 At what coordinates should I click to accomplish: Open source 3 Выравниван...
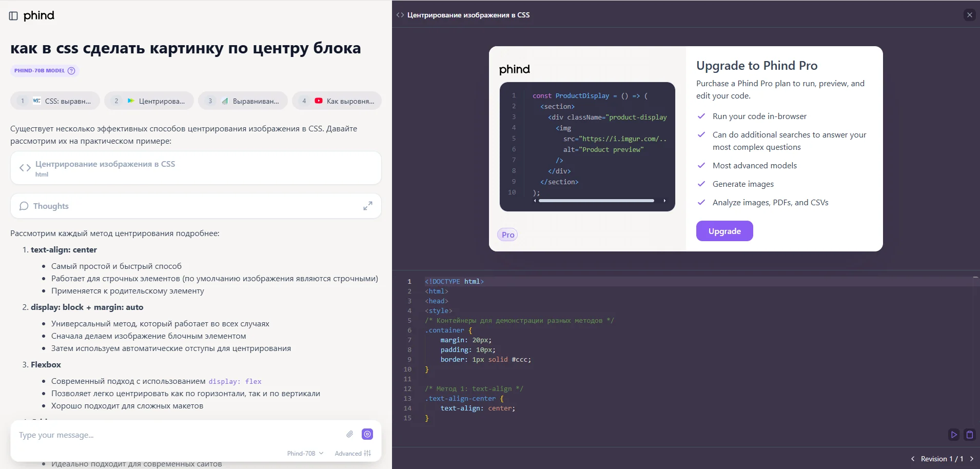point(243,101)
